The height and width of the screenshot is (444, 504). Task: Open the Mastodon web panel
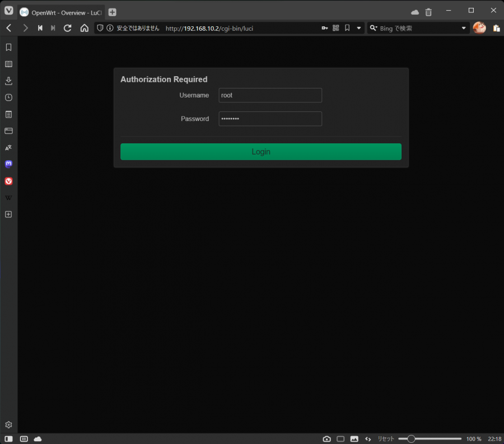pos(8,165)
